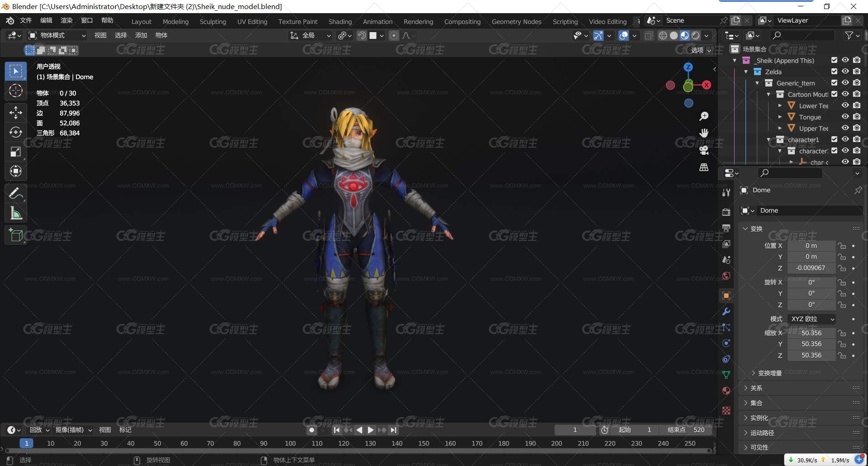Switch to the UV Editing workspace tab
This screenshot has height=466, width=868.
point(252,22)
